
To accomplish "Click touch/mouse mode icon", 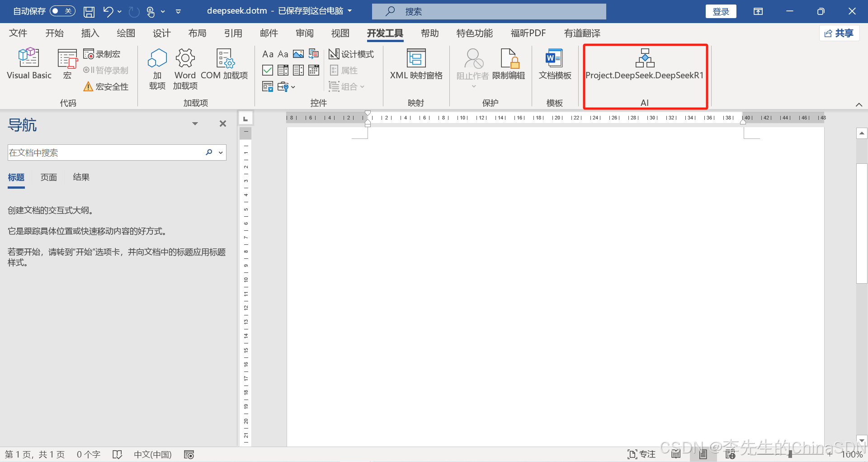I will coord(151,11).
